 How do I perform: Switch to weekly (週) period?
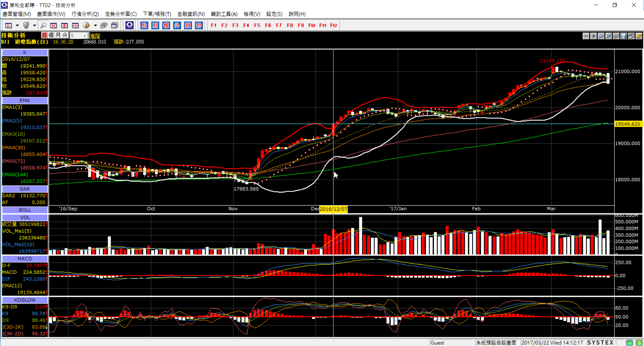[x=51, y=35]
